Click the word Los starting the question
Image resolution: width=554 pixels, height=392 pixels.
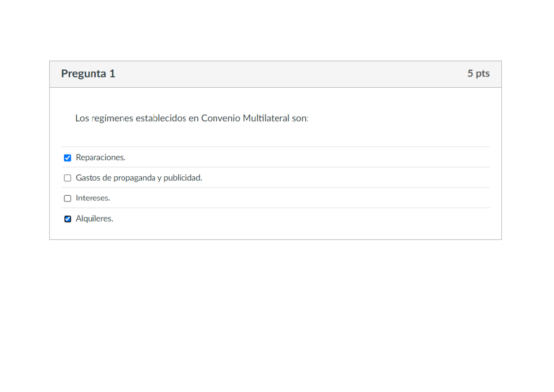click(82, 118)
